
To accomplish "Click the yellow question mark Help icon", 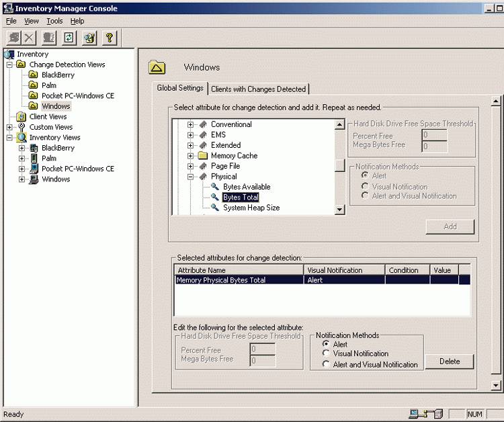I will tap(110, 38).
